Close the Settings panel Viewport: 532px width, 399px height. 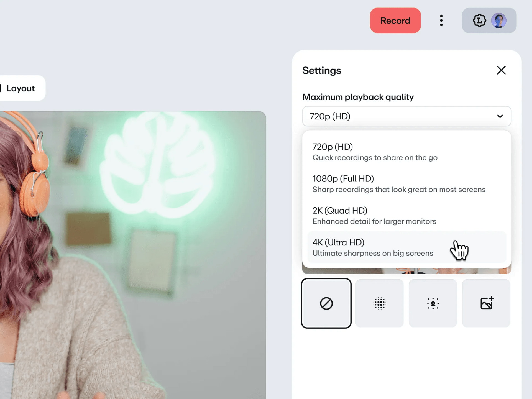click(501, 70)
